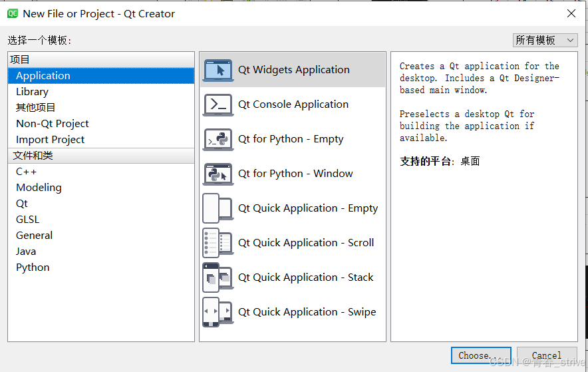Select C++ under files and classes

tap(101, 172)
